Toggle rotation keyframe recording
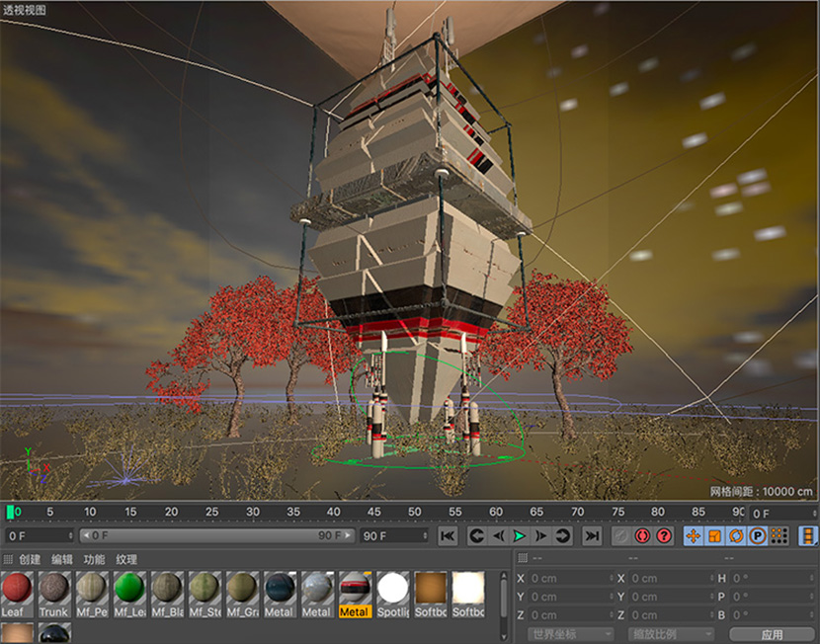This screenshot has width=820, height=644. pyautogui.click(x=737, y=535)
